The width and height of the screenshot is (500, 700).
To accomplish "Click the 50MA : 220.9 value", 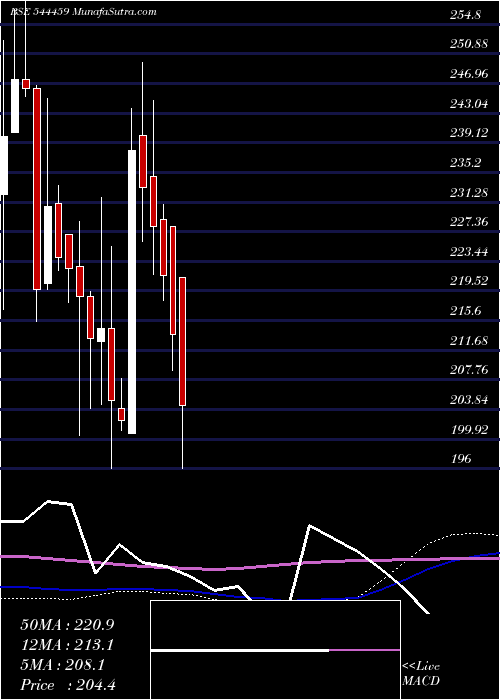I will coord(67,625).
